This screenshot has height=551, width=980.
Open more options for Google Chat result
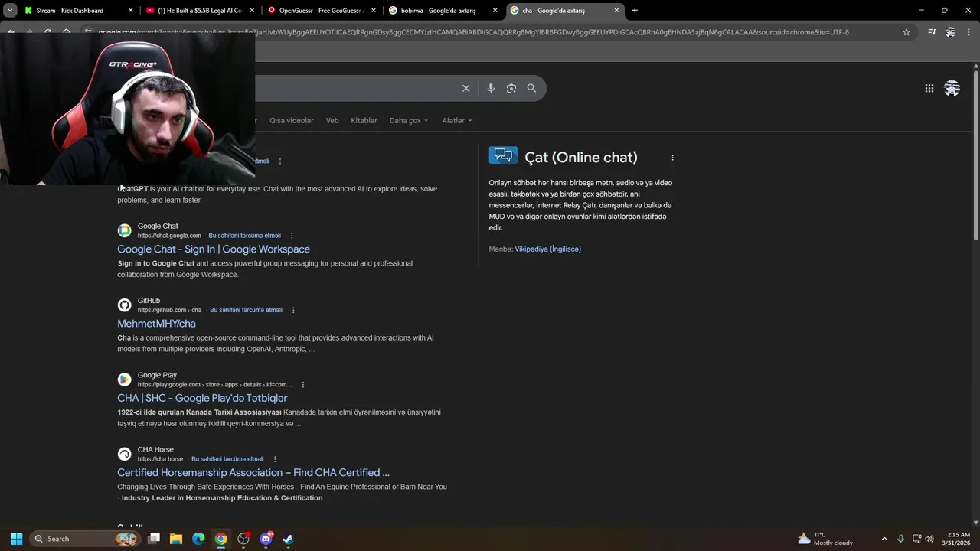(x=292, y=236)
